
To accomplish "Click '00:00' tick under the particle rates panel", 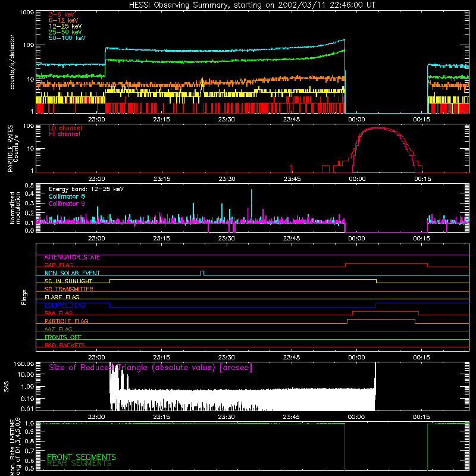I will pos(357,179).
